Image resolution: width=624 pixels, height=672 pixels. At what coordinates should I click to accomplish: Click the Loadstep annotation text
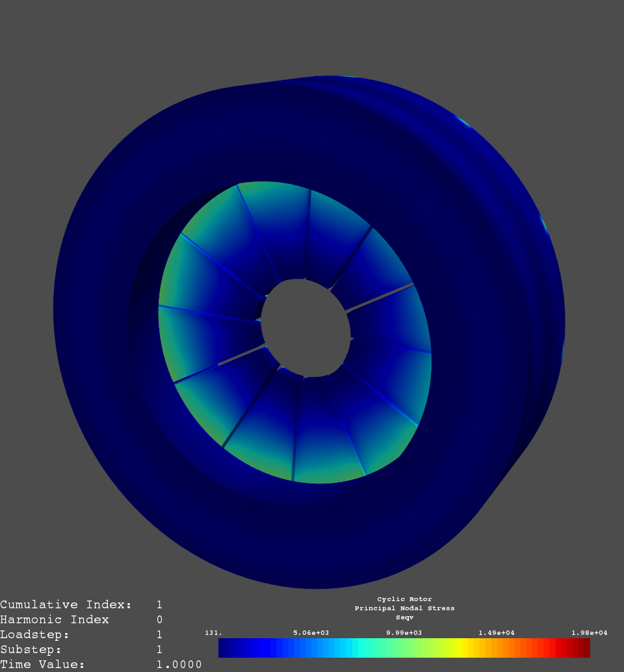click(36, 635)
